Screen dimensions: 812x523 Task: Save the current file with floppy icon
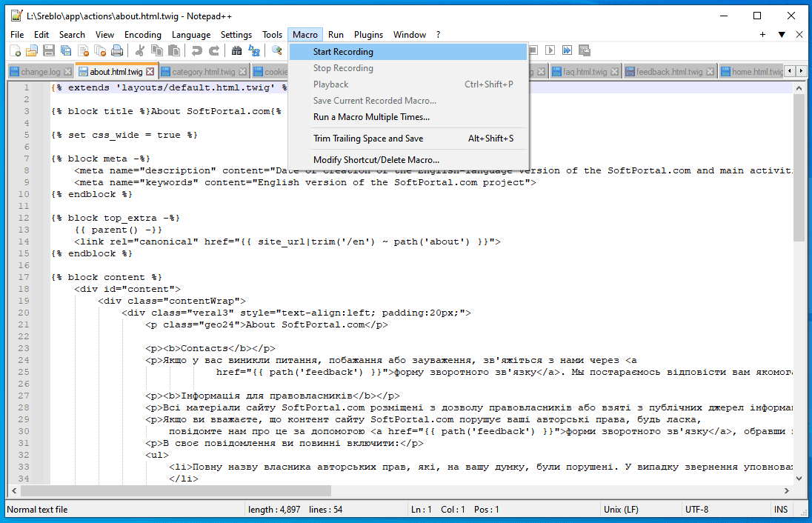pos(49,51)
